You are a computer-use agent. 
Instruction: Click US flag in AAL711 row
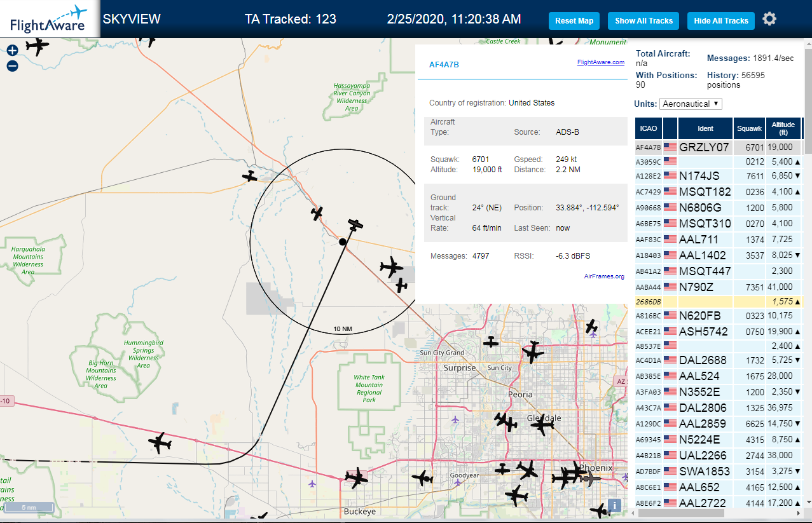[670, 239]
